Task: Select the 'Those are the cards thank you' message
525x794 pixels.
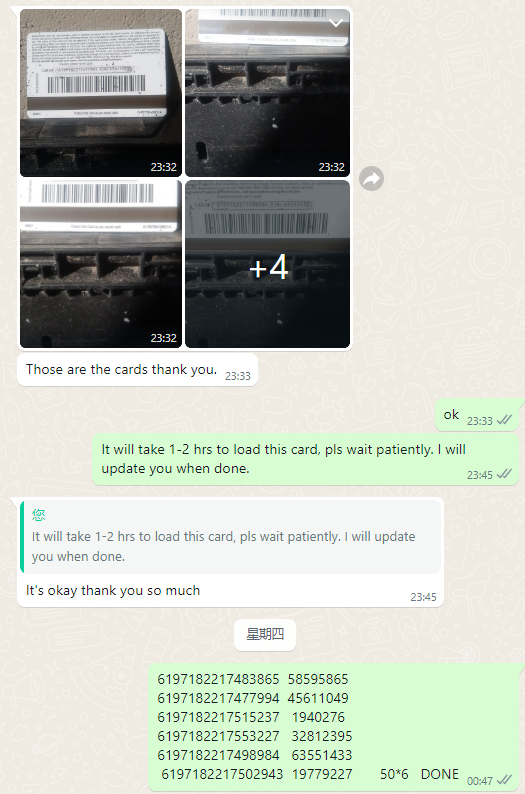Action: (121, 369)
